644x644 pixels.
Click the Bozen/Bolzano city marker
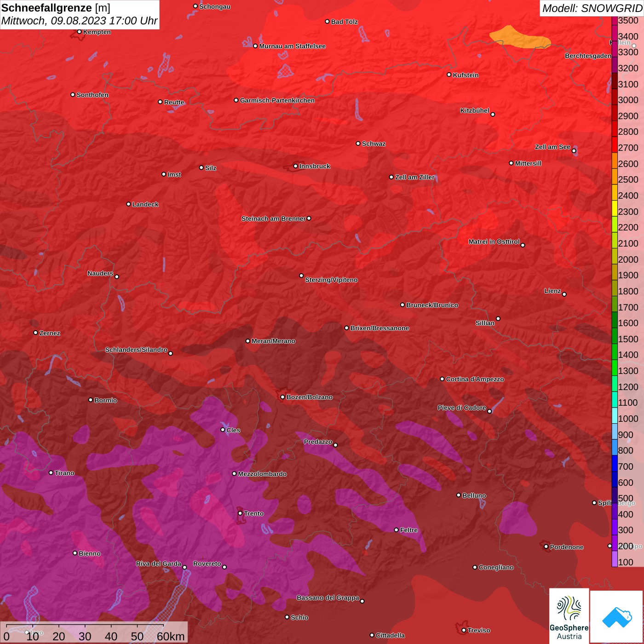click(282, 397)
